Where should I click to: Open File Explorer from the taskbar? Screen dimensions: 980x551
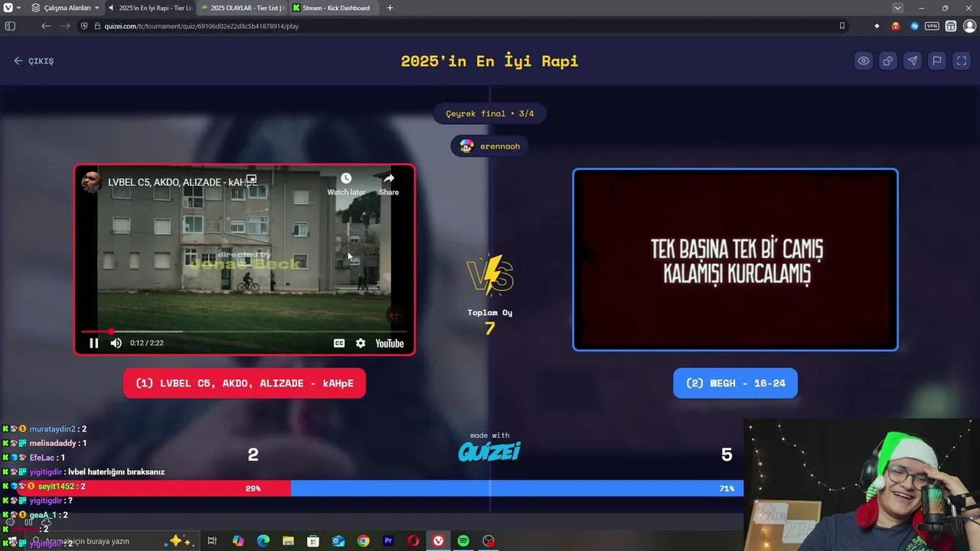(288, 541)
